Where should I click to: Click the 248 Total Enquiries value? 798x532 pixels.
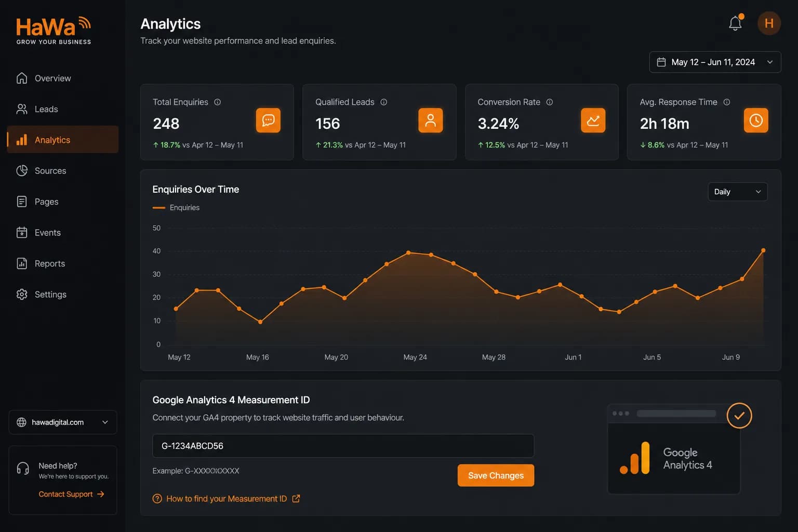click(x=166, y=124)
